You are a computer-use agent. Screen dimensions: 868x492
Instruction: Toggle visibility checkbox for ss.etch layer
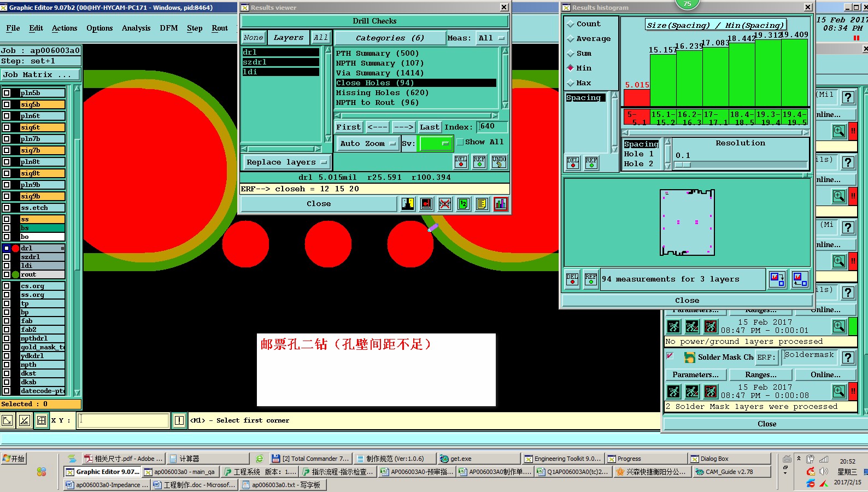(x=7, y=208)
